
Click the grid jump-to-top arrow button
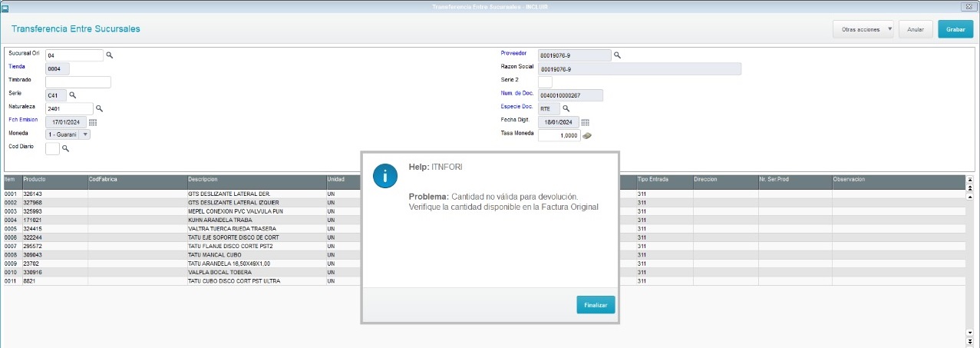point(970,179)
